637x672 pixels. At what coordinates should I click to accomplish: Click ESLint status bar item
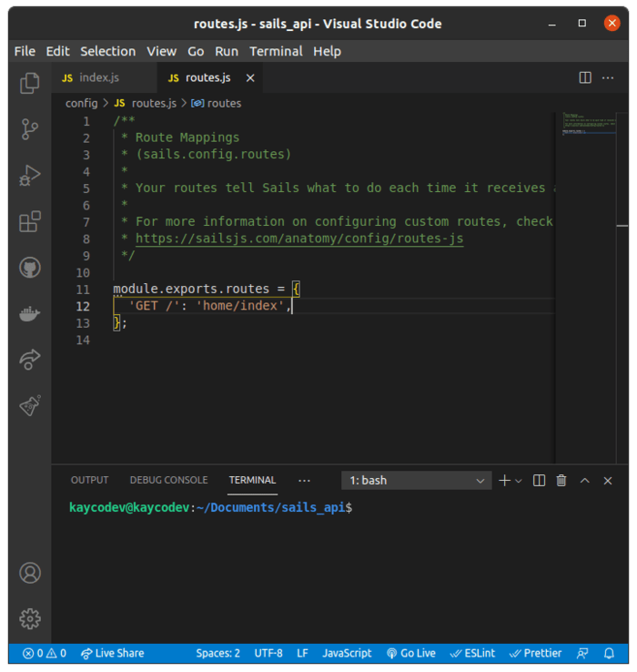pyautogui.click(x=473, y=653)
